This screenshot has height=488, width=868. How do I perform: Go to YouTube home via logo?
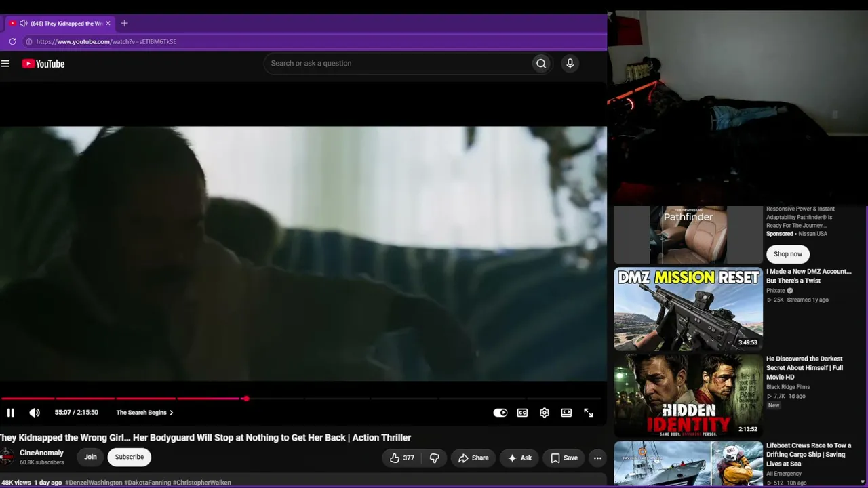click(43, 64)
